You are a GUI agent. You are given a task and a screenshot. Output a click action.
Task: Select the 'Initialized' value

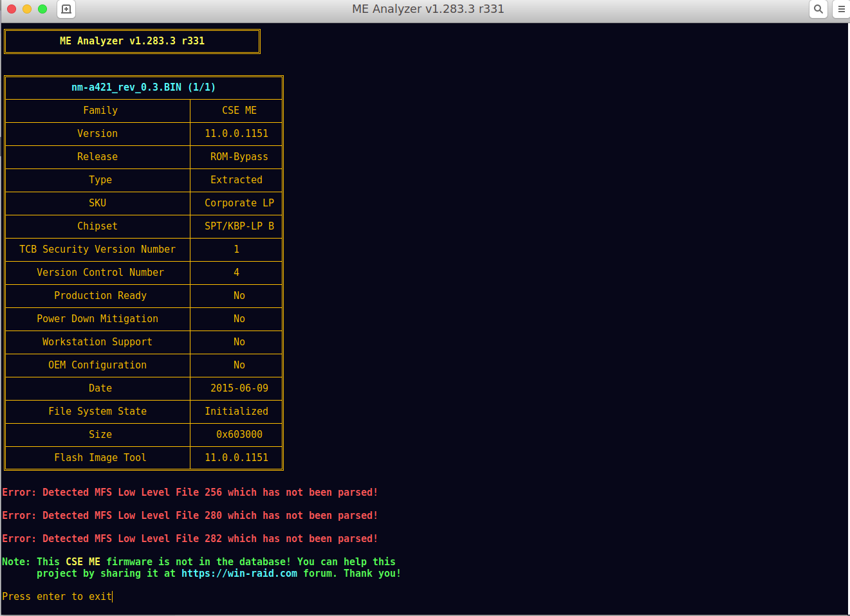(236, 412)
